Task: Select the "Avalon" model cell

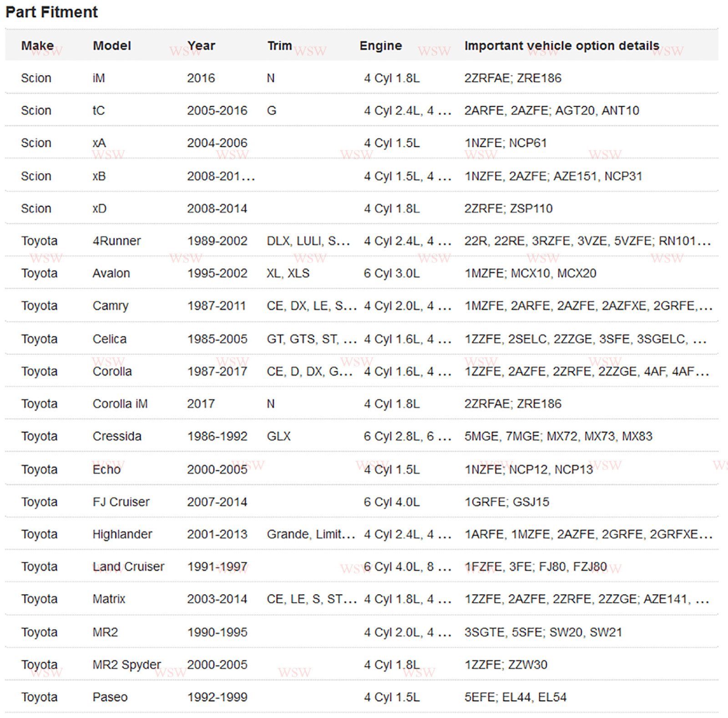Action: (111, 273)
